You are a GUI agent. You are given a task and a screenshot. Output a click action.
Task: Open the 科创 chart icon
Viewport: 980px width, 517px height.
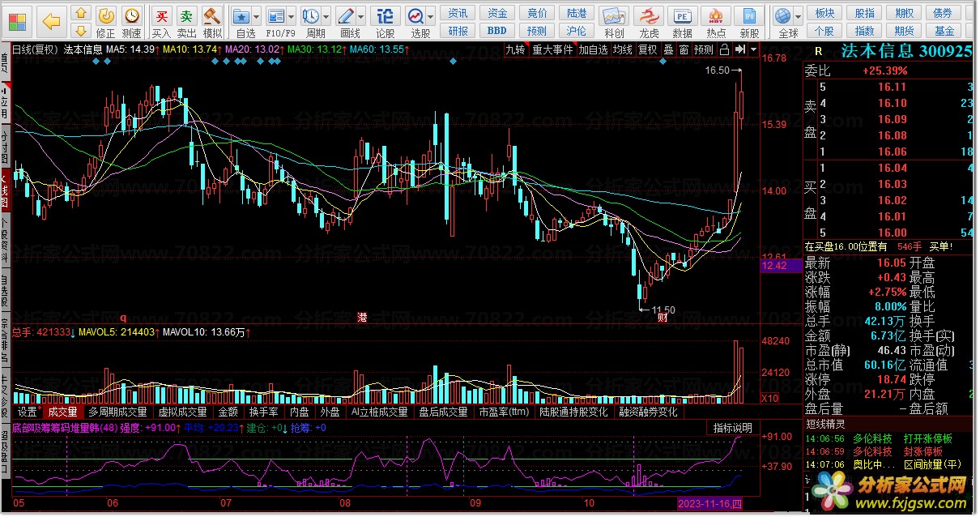click(615, 22)
